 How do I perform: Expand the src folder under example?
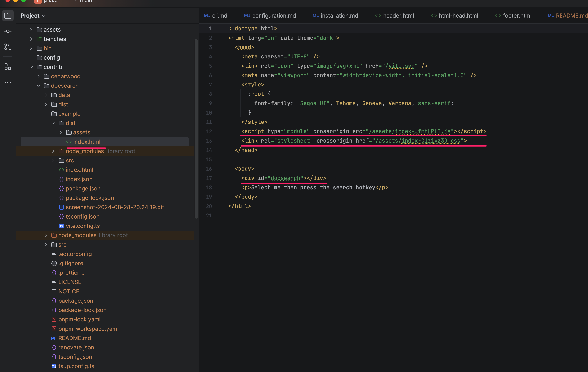[x=53, y=160]
